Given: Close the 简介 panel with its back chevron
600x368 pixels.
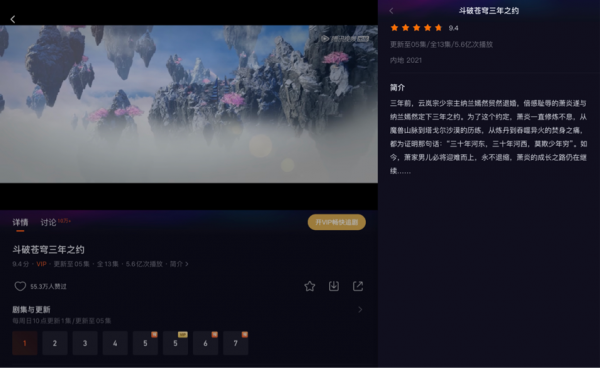Looking at the screenshot, I should pyautogui.click(x=391, y=11).
